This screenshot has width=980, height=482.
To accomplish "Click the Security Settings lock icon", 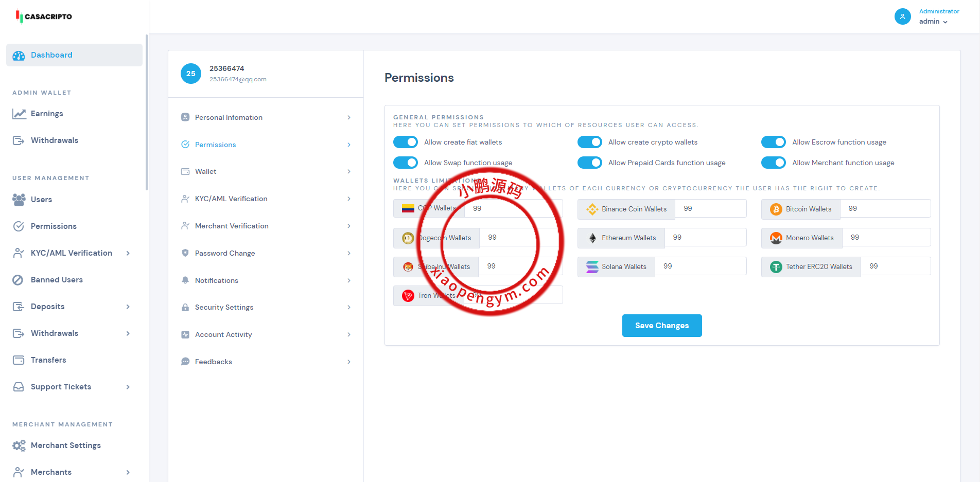I will point(185,308).
